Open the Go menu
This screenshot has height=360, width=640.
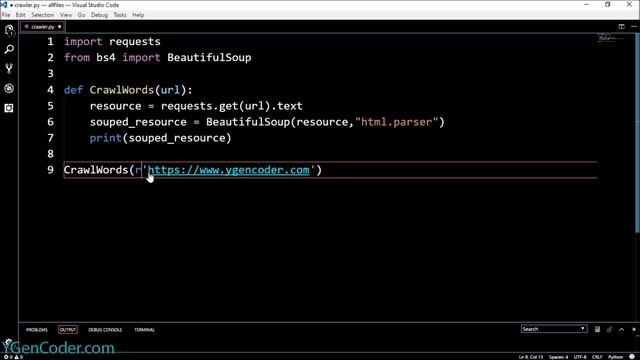coord(81,15)
